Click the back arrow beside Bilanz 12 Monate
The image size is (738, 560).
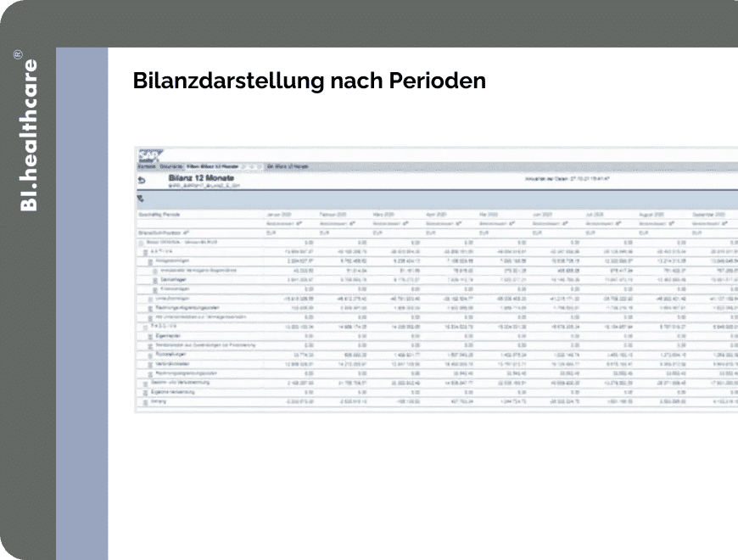tap(141, 180)
